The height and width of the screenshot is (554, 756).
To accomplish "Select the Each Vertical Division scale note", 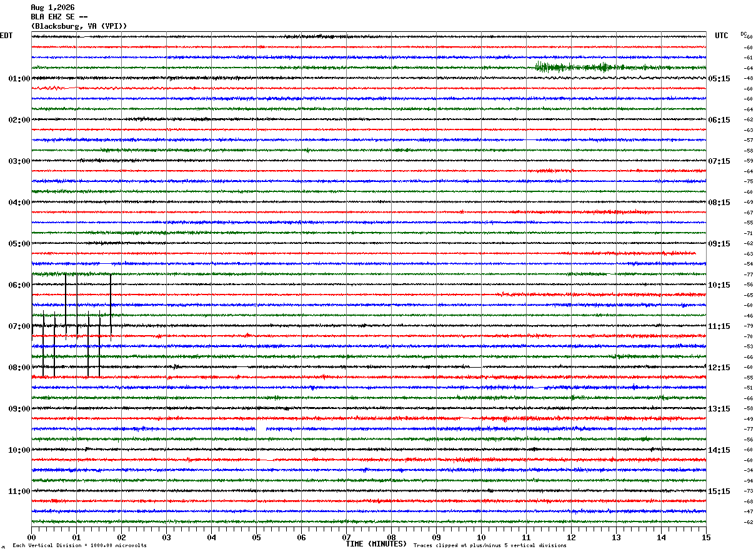I will 79,545.
